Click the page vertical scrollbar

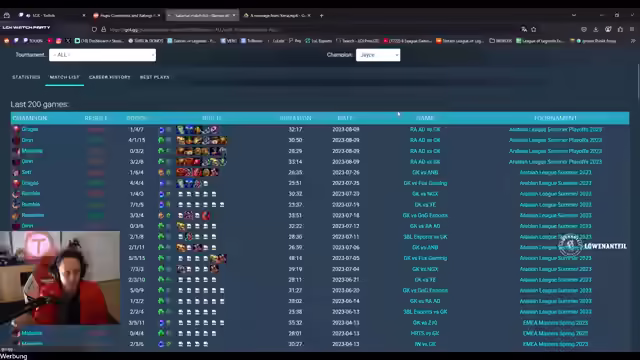pos(638,82)
